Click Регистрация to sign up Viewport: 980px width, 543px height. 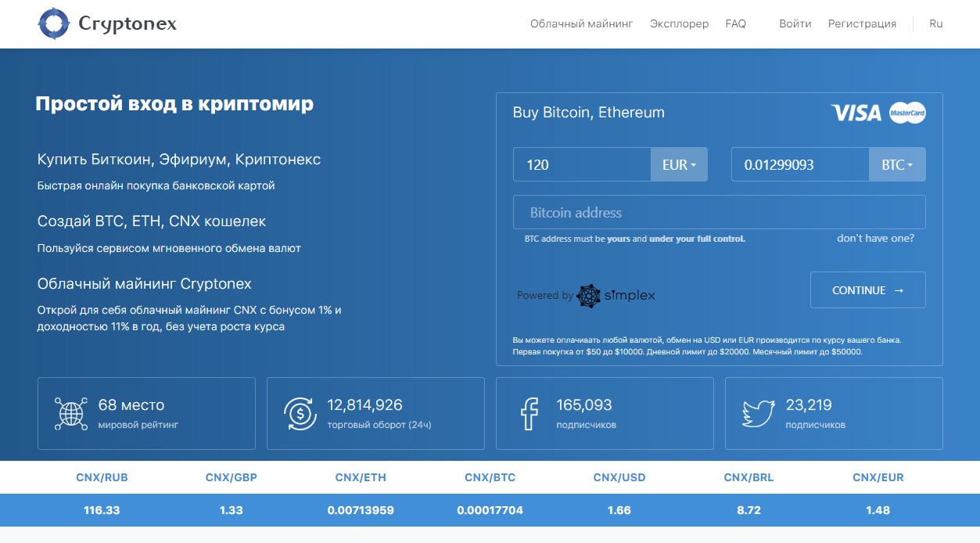click(862, 23)
